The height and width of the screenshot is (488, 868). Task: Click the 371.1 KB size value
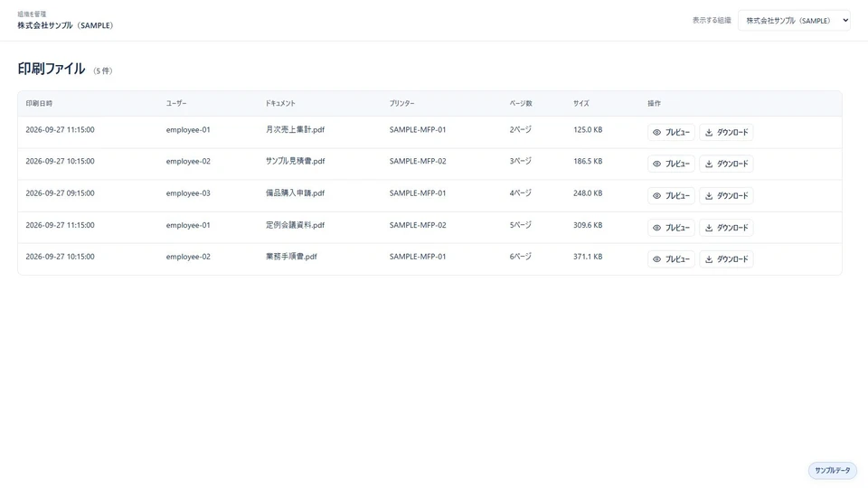[588, 257]
